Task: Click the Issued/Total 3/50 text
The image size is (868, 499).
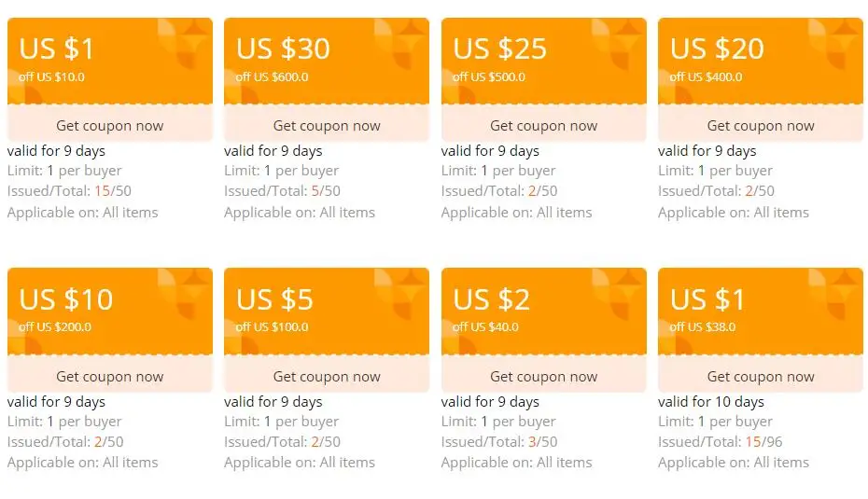Action: (499, 441)
